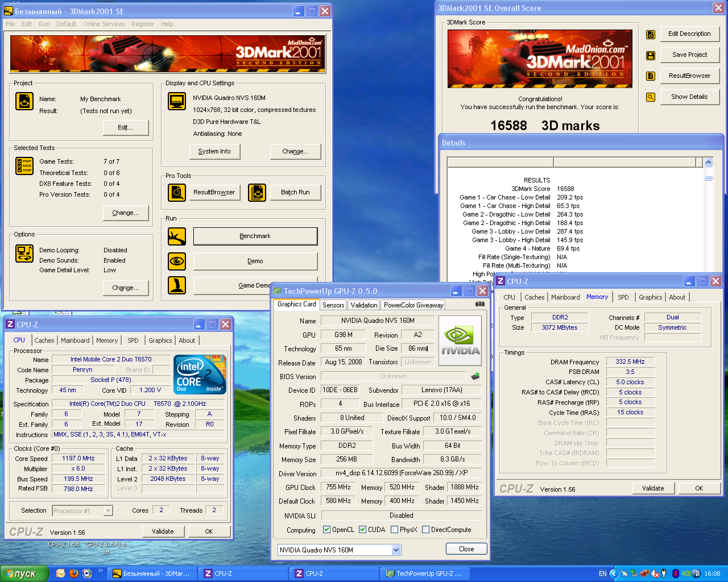Click the Benchmark run icon
The height and width of the screenshot is (582, 728).
click(177, 236)
